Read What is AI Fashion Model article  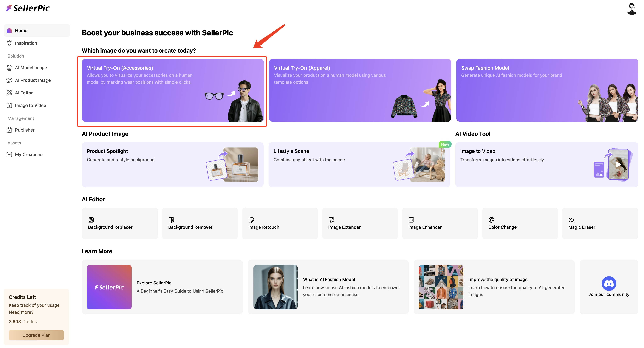(x=328, y=287)
